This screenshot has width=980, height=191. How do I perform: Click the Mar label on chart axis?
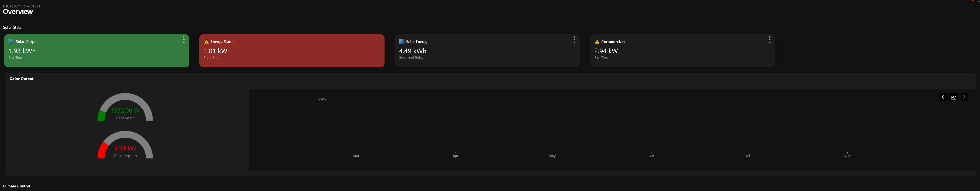(x=356, y=156)
